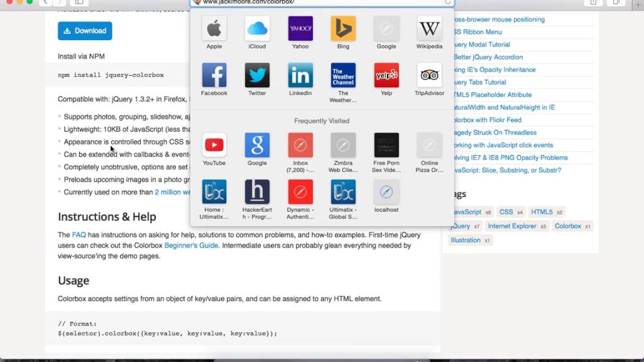Follow the '2 million' websites link
The image size is (644, 362).
tap(173, 192)
